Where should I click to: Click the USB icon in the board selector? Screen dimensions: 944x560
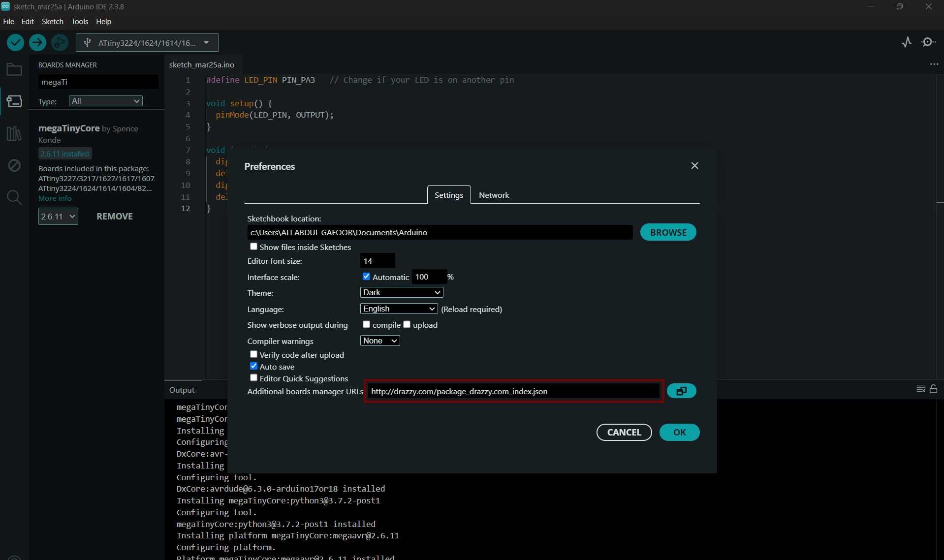(x=87, y=43)
